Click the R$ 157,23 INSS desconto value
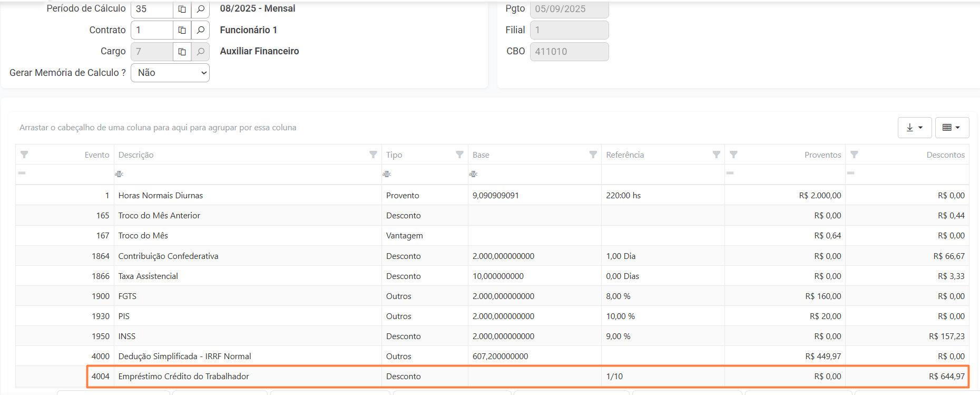980x395 pixels. click(947, 336)
